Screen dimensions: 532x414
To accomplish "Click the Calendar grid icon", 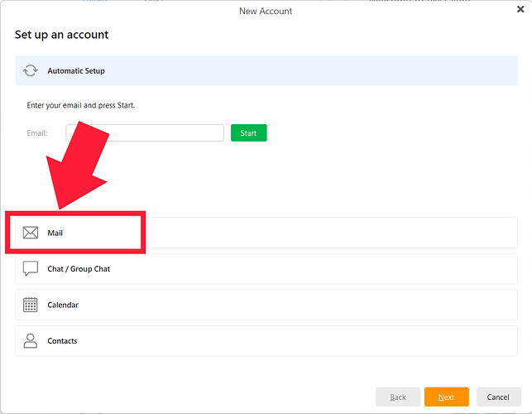I will click(x=31, y=305).
